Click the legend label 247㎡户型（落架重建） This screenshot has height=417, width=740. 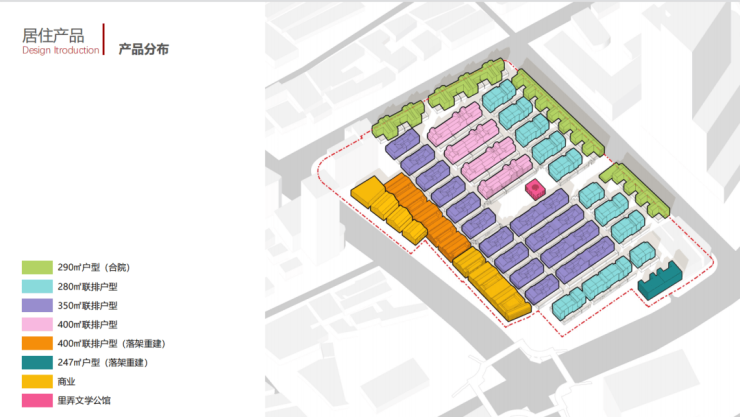103,362
